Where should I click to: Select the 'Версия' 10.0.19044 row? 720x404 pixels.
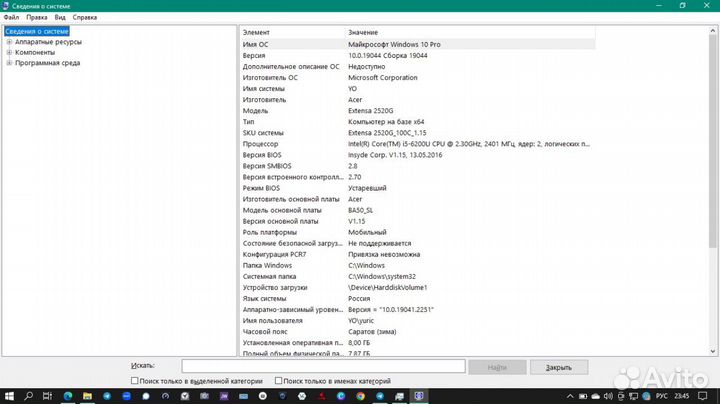[417, 56]
